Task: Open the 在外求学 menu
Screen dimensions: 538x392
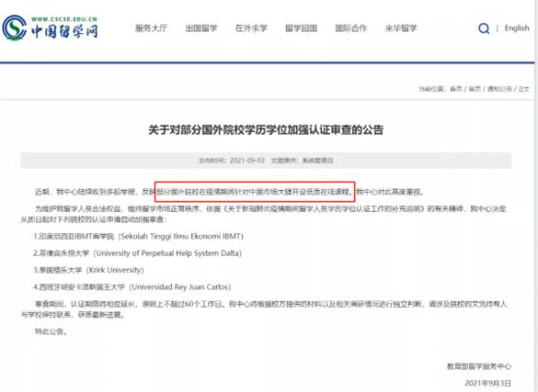Action: pos(251,28)
